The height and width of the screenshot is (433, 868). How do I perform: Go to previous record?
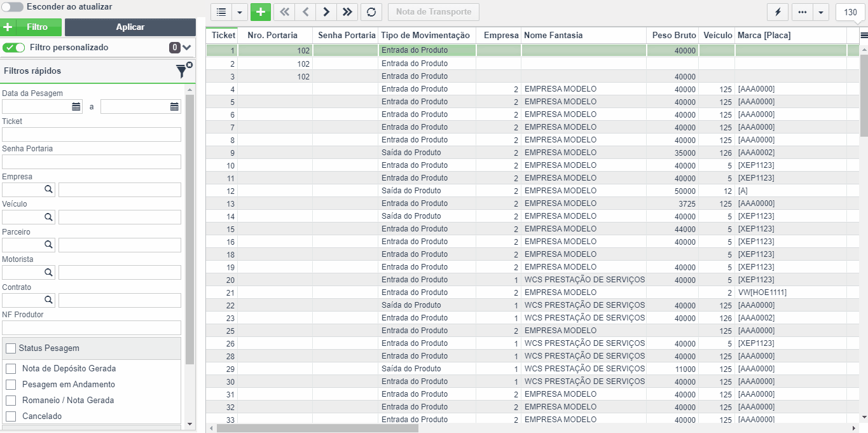305,12
